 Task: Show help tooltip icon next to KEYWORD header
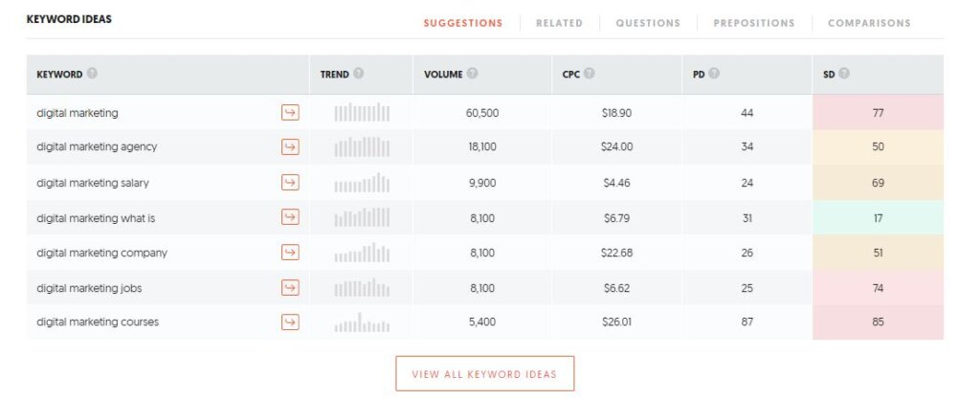click(92, 73)
